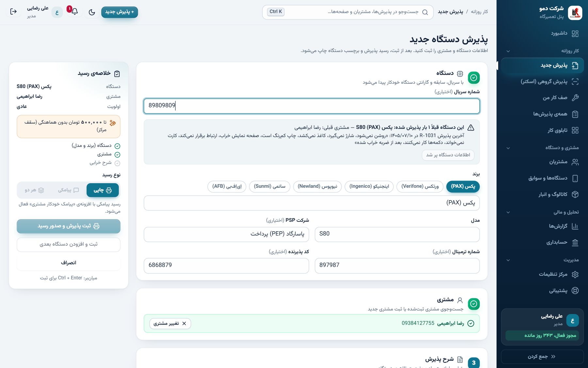
Task: Open مرکز تنظیمات settings
Action: pyautogui.click(x=542, y=274)
